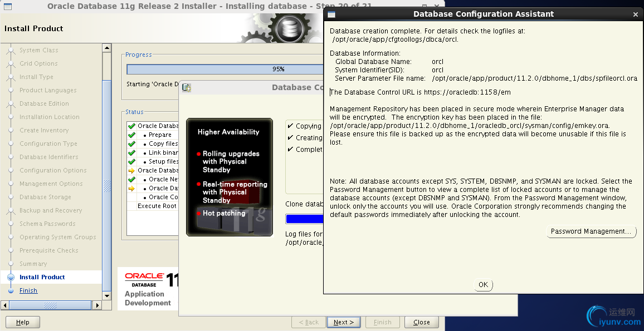Click sidebar vertical scrollbar up arrow
644x331 pixels.
tap(107, 48)
